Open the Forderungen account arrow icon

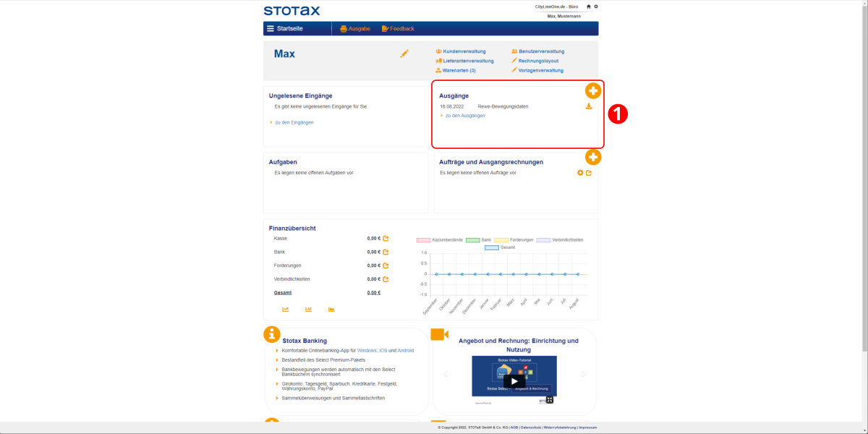[x=386, y=265]
